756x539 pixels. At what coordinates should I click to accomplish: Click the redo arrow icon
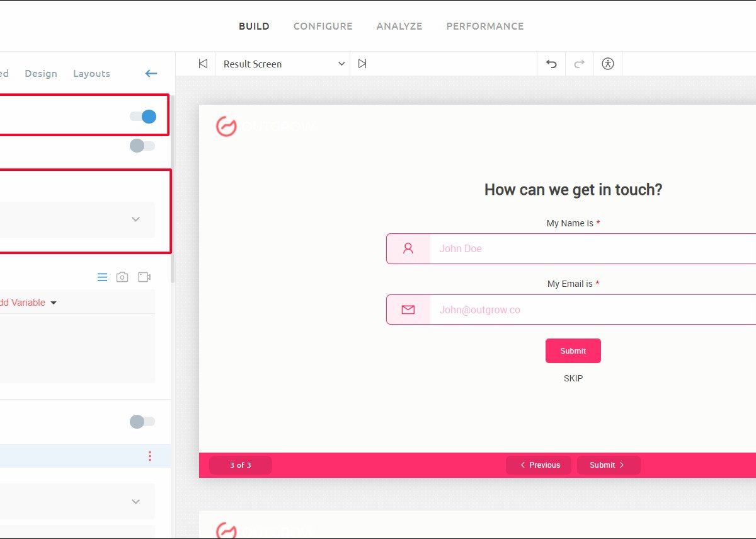[x=580, y=64]
